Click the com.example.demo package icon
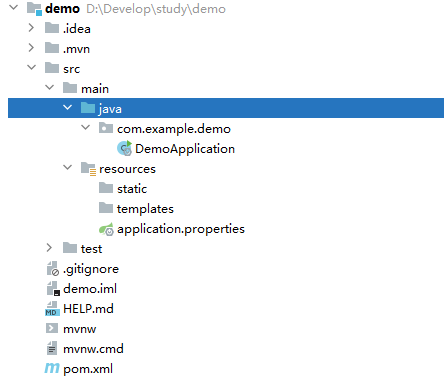The width and height of the screenshot is (444, 382). click(x=106, y=128)
